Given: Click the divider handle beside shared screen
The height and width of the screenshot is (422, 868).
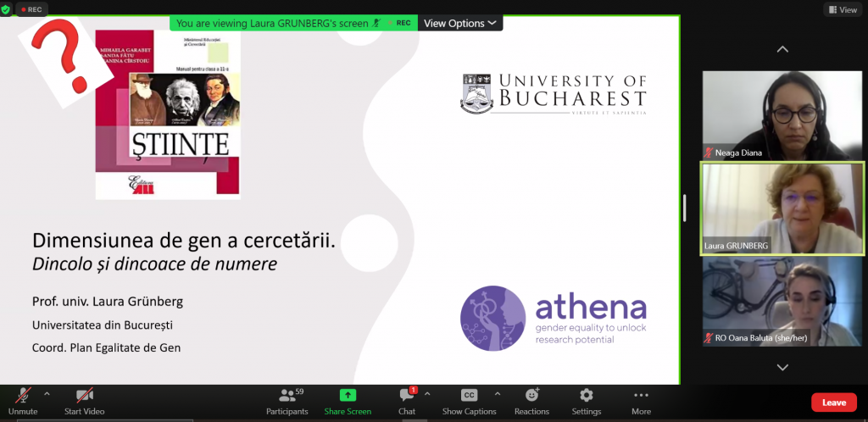Looking at the screenshot, I should point(685,208).
